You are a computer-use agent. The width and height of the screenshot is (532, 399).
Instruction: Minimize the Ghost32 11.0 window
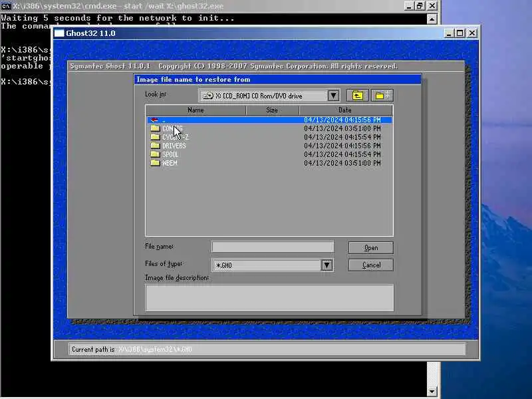(449, 33)
